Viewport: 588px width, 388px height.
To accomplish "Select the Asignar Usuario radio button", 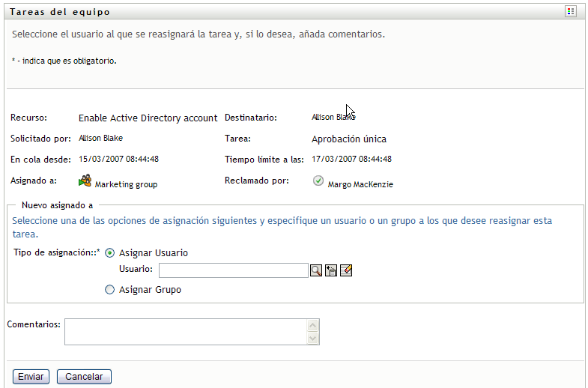I will tap(109, 253).
